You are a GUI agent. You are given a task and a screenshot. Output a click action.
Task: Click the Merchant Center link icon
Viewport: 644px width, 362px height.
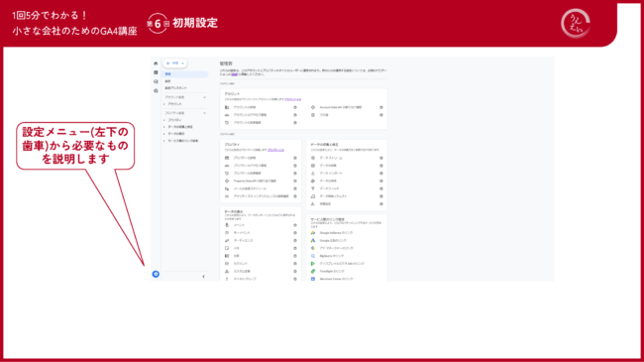(313, 279)
